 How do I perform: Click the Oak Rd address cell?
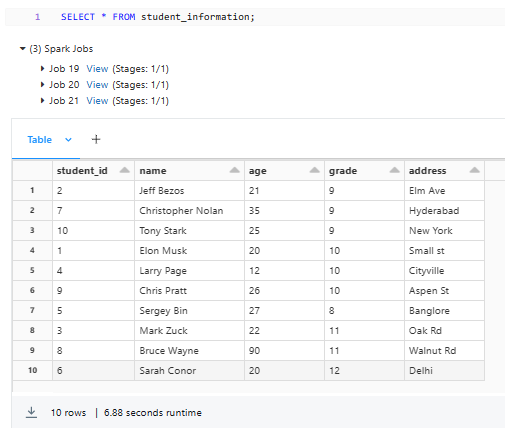444,331
